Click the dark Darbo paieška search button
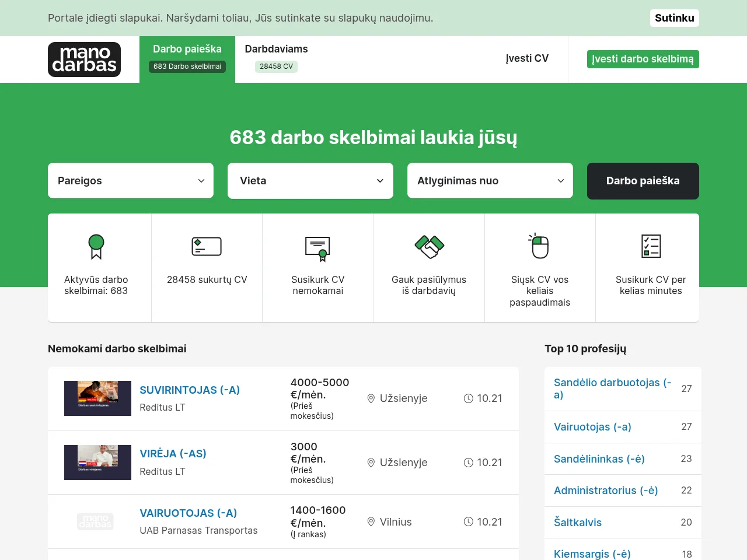 [643, 181]
